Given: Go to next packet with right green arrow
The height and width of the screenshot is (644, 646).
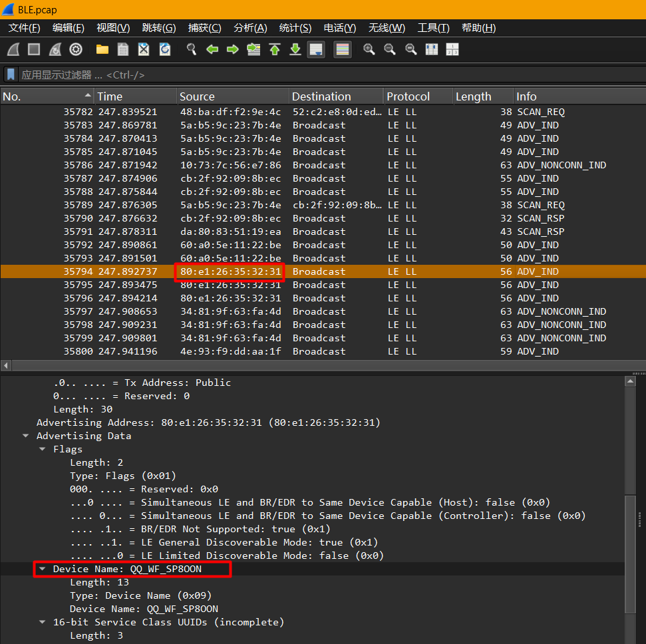Looking at the screenshot, I should pos(233,49).
